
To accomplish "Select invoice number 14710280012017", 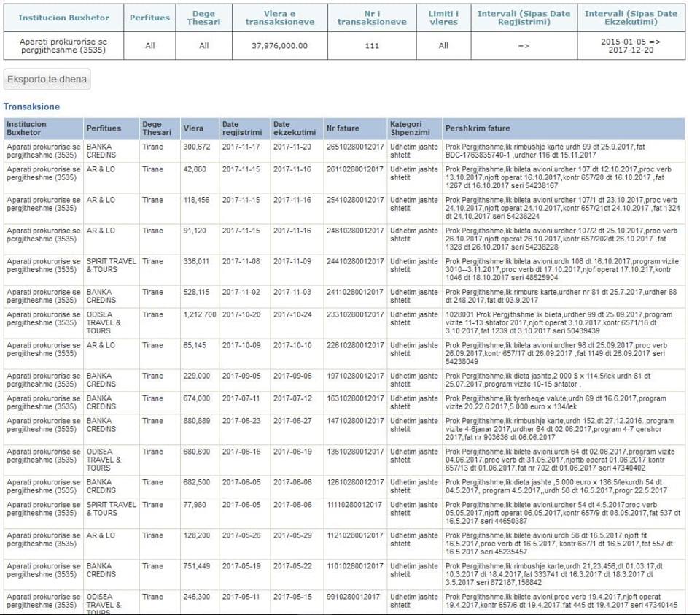I will point(355,421).
